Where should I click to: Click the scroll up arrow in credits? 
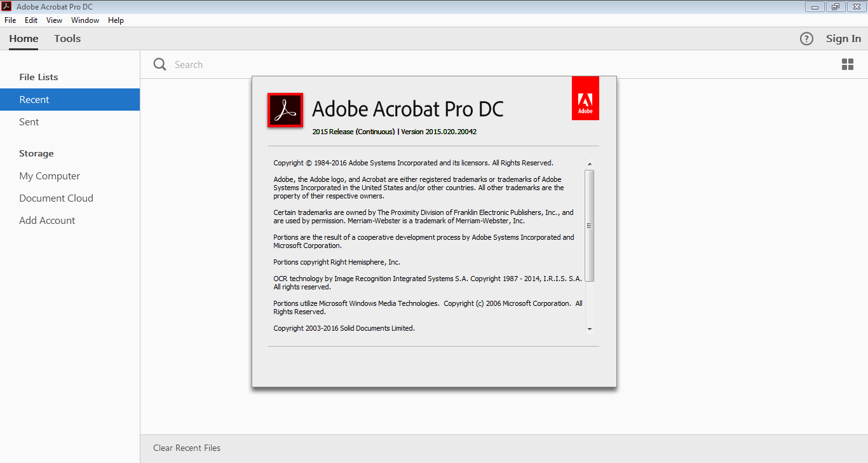click(590, 164)
